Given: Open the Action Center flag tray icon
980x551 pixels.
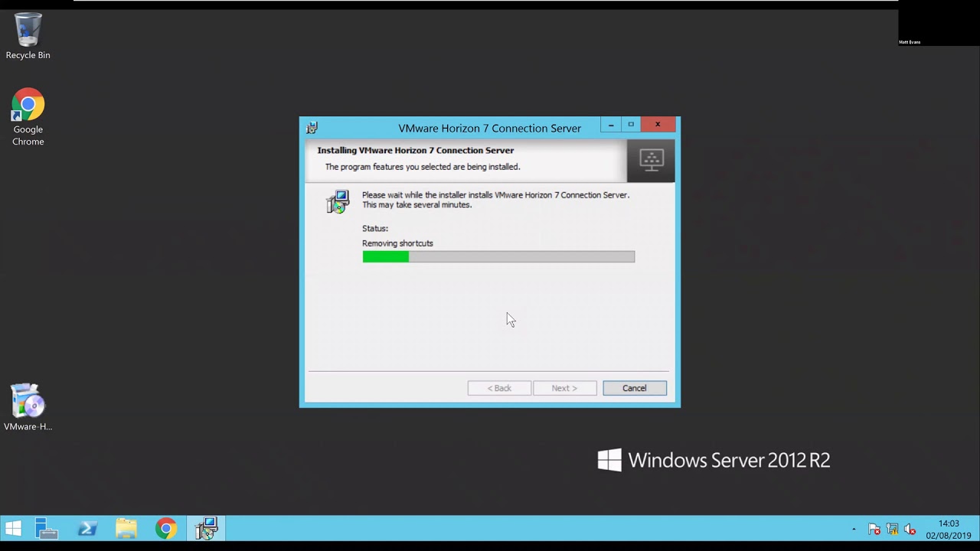Looking at the screenshot, I should [874, 529].
